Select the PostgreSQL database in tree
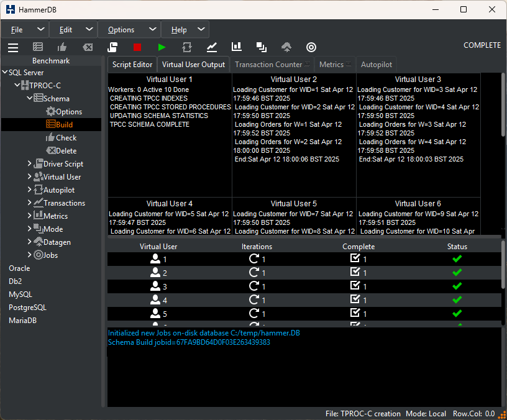507x420 pixels. point(27,308)
